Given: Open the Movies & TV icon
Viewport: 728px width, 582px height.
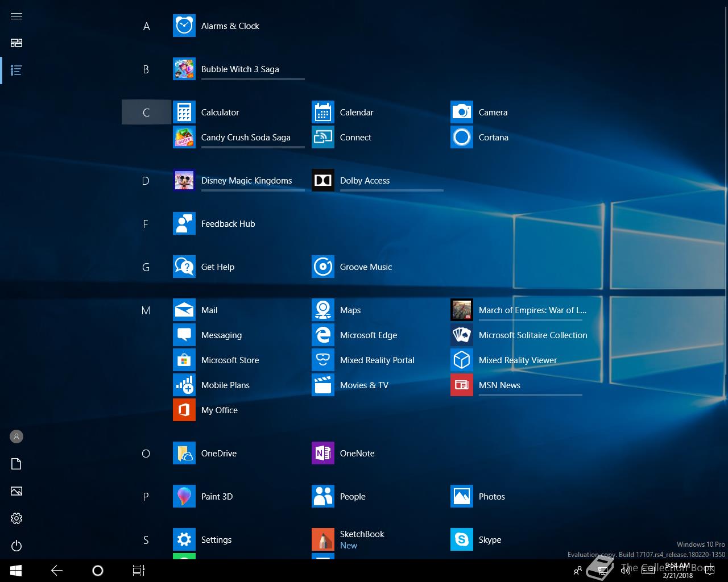Looking at the screenshot, I should (323, 385).
